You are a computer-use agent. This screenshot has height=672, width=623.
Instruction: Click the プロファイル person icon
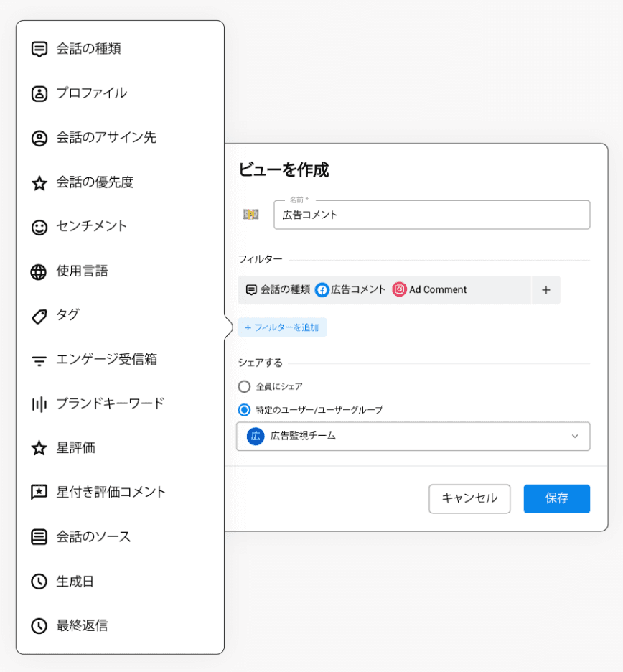pos(39,93)
